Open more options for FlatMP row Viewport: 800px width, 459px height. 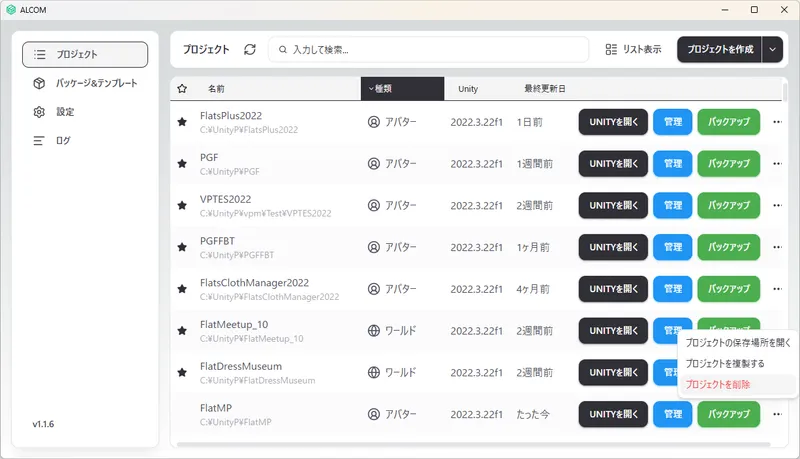pos(777,415)
